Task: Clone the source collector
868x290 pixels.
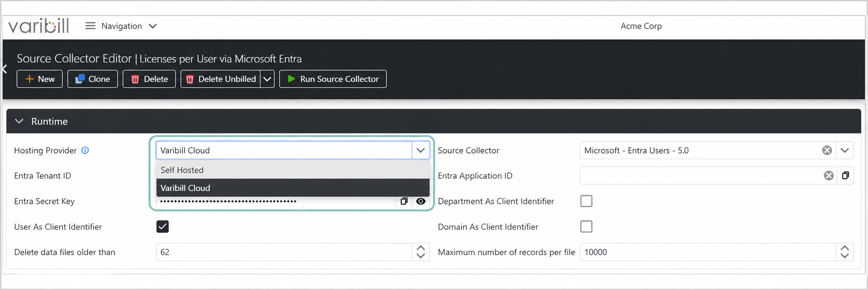Action: click(92, 79)
